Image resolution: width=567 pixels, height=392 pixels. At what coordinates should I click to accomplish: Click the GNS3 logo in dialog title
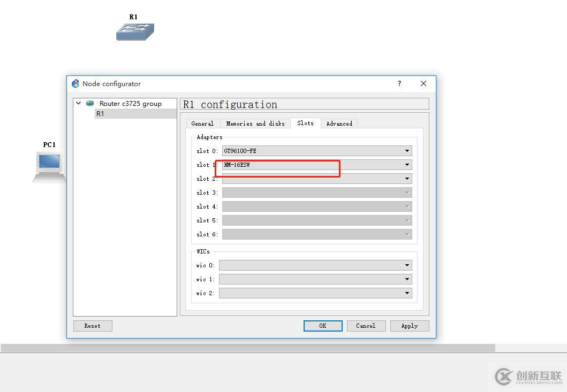75,83
